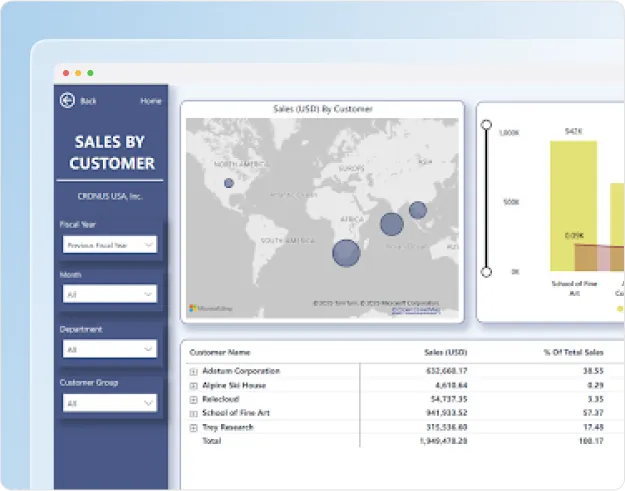
Task: Go to Home in the sidebar
Action: point(151,101)
